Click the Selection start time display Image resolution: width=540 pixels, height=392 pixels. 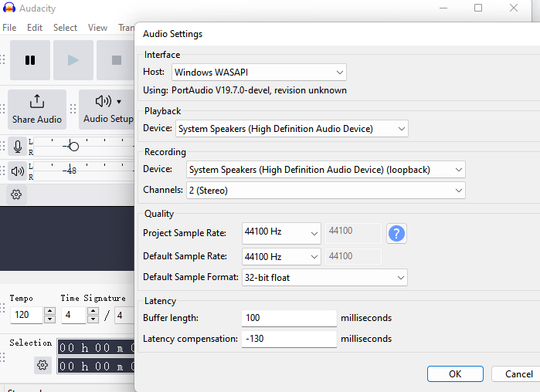pyautogui.click(x=96, y=348)
